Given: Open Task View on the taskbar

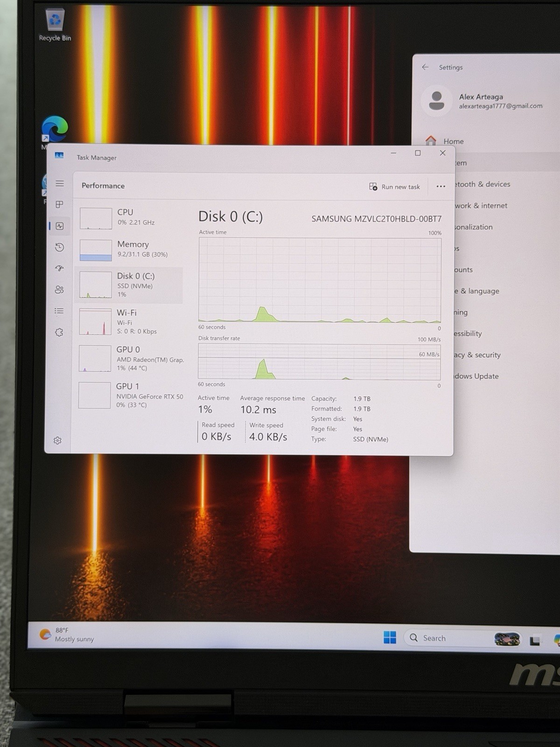Looking at the screenshot, I should pyautogui.click(x=535, y=641).
